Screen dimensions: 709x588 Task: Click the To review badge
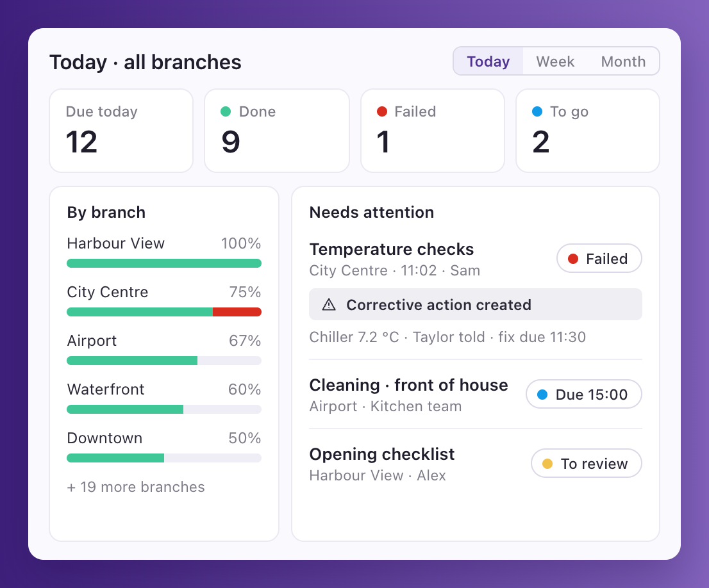point(587,463)
